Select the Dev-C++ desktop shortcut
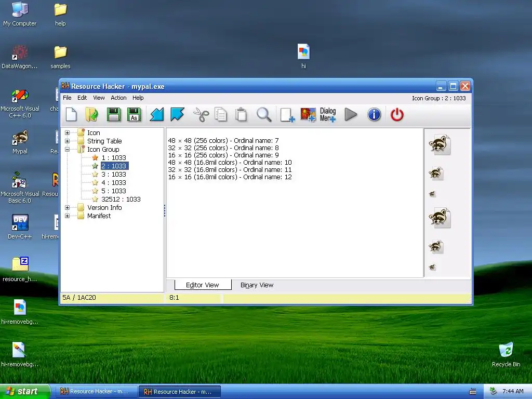 [x=20, y=227]
